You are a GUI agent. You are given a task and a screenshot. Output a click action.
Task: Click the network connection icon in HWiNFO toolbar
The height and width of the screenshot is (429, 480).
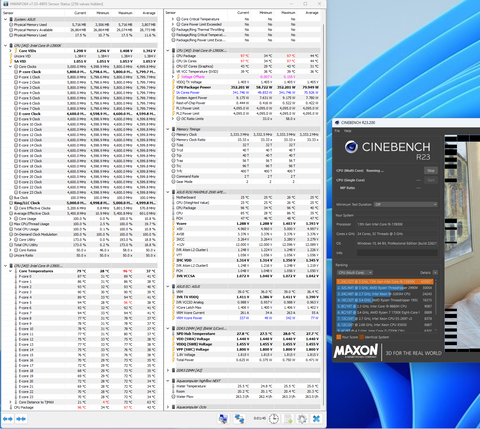tap(239, 419)
